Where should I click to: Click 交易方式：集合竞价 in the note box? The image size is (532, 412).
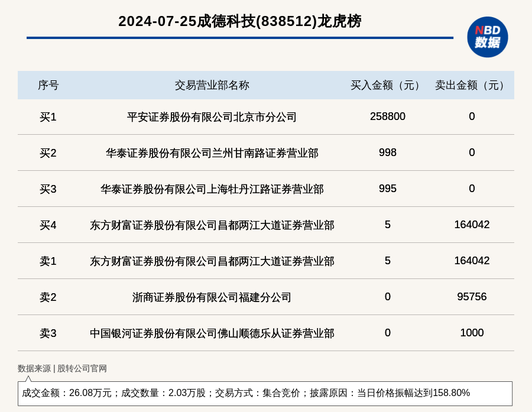coord(258,393)
